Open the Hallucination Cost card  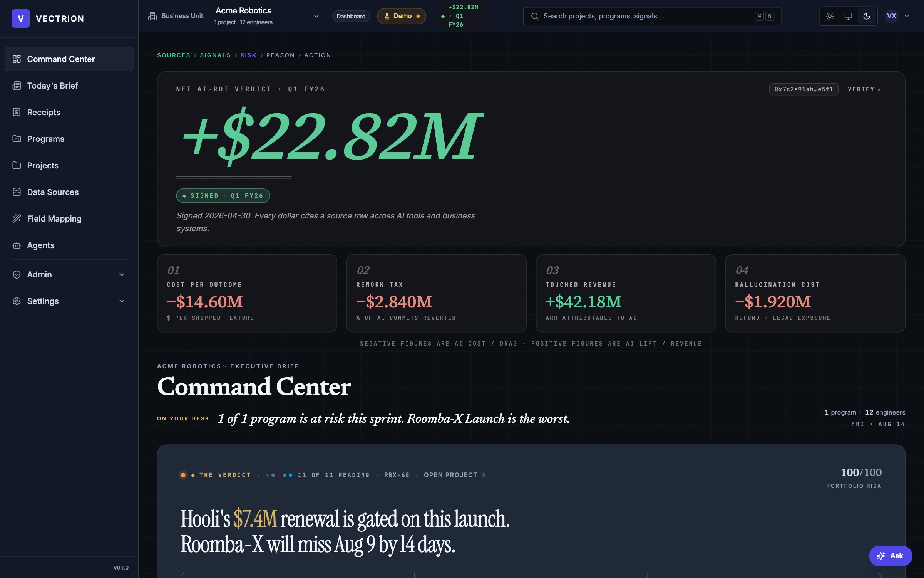815,293
